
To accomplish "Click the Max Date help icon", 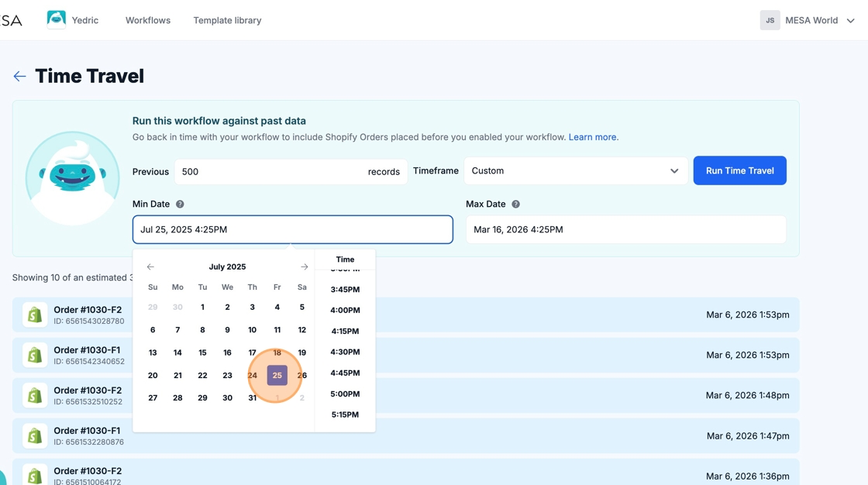I will tap(515, 205).
